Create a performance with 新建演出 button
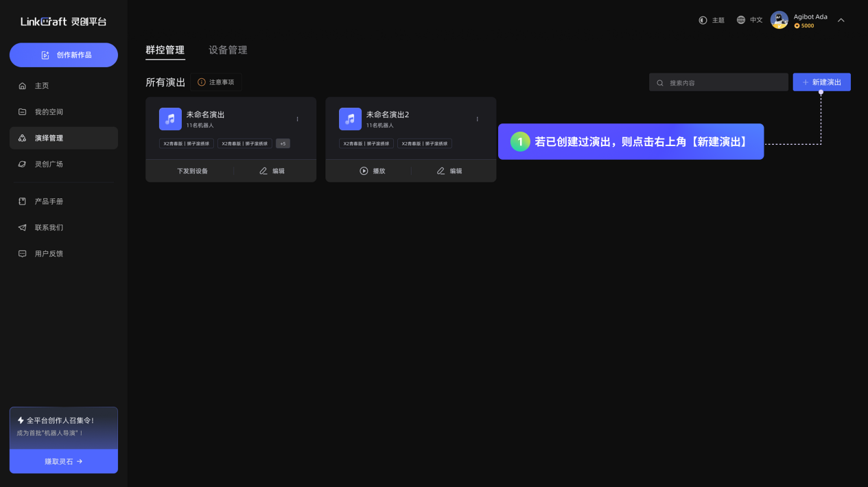868x487 pixels. click(x=821, y=81)
